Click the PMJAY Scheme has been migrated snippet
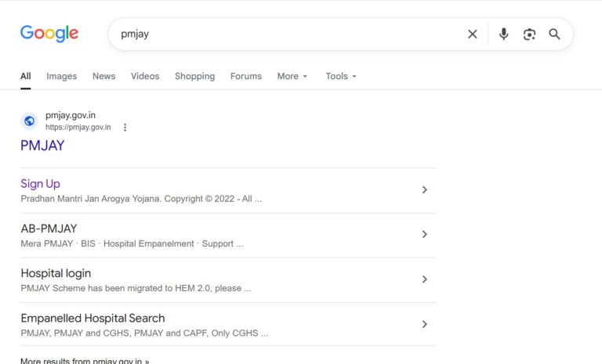The width and height of the screenshot is (602, 364). pos(136,288)
